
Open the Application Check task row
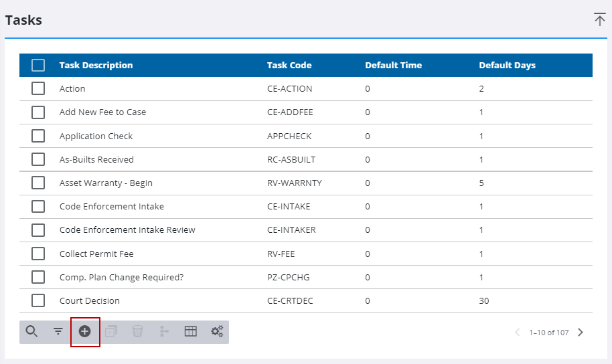96,136
